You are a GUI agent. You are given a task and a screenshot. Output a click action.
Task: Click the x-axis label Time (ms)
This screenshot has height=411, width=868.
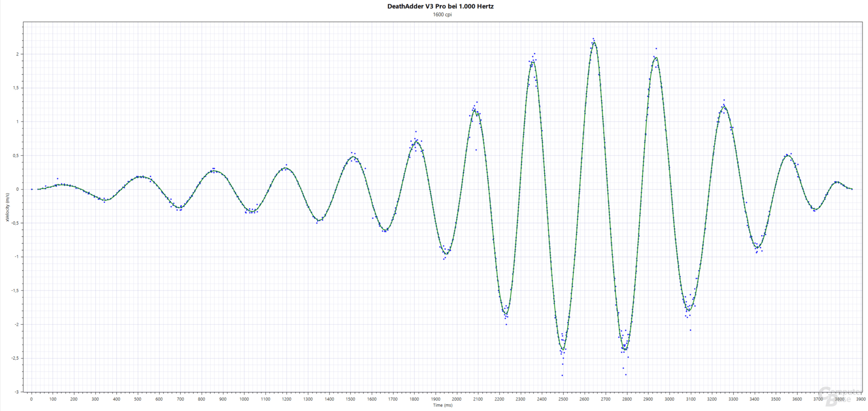pyautogui.click(x=443, y=405)
